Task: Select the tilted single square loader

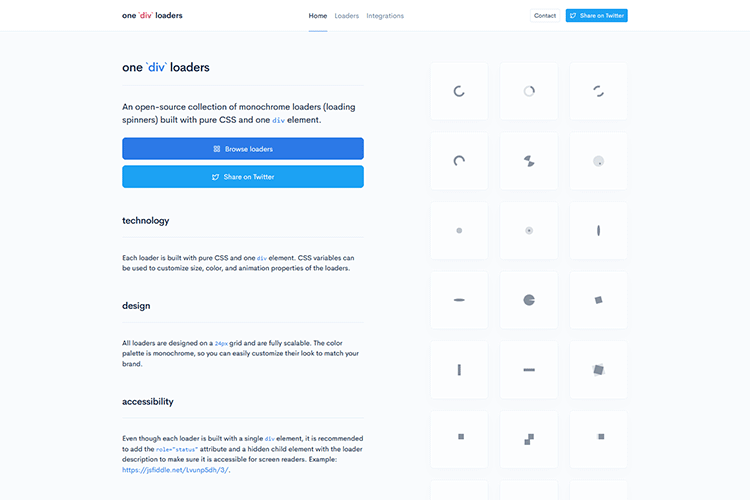Action: pos(598,300)
